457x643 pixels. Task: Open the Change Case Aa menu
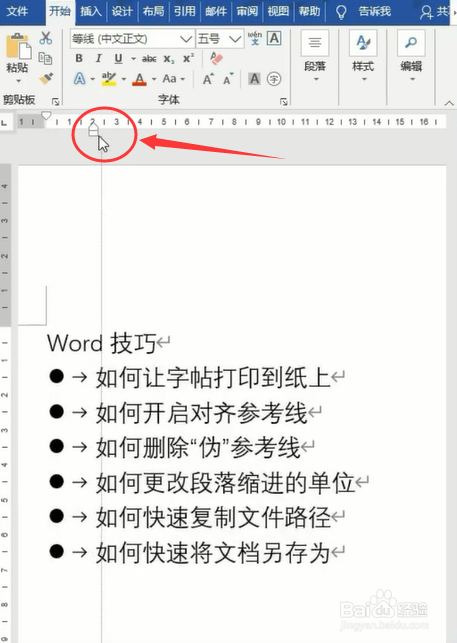169,78
